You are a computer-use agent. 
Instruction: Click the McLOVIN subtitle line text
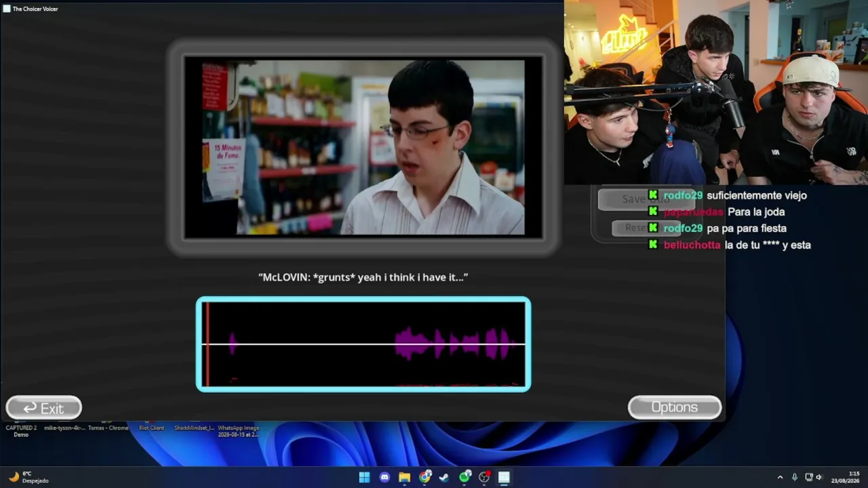tap(363, 277)
